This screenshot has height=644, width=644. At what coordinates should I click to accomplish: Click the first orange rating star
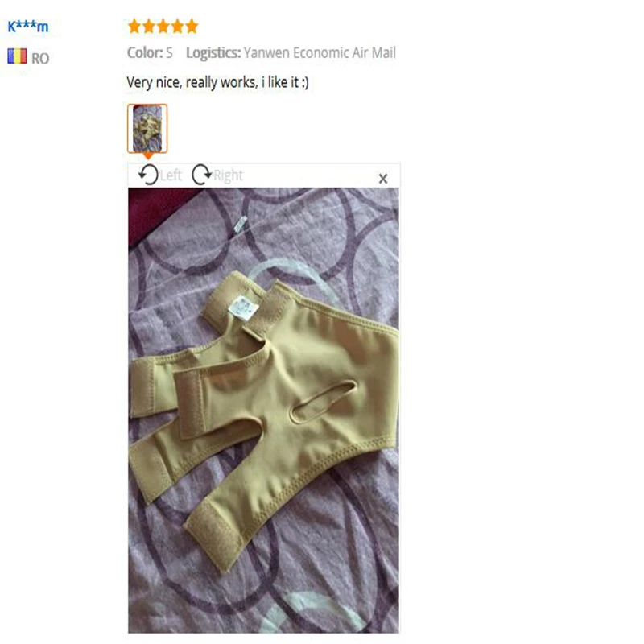point(134,27)
